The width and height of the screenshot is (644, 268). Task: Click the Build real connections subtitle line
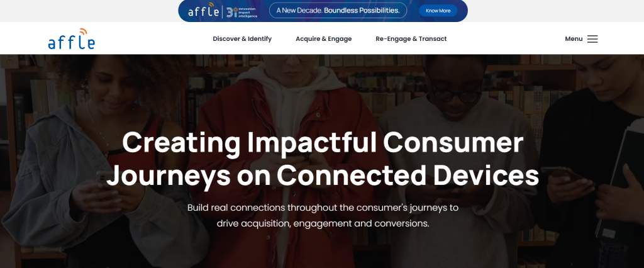323,208
